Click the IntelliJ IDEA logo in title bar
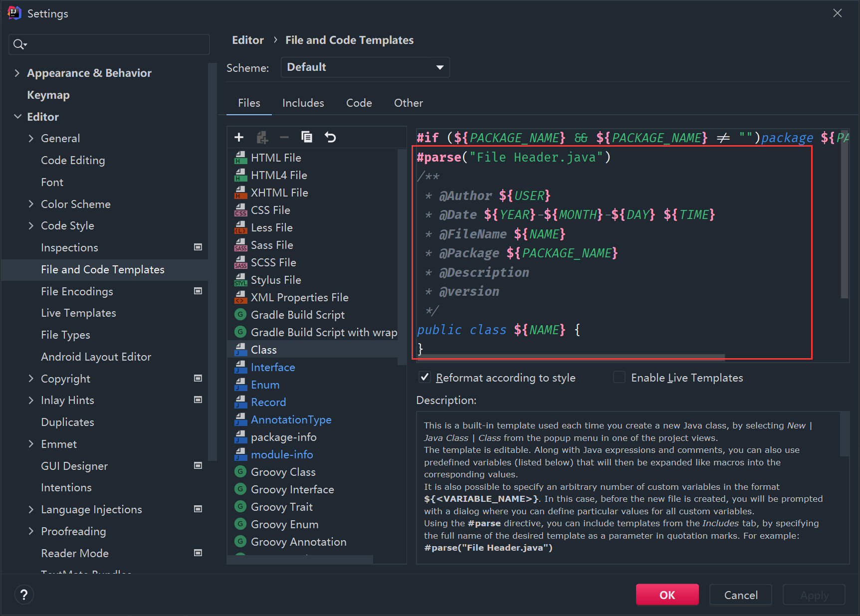 (14, 13)
